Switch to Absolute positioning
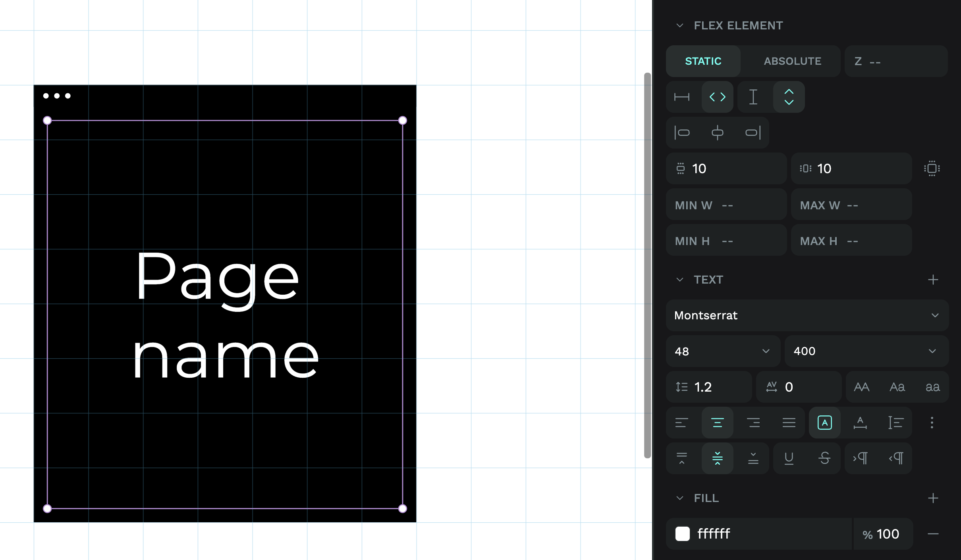Viewport: 961px width, 560px height. point(792,61)
